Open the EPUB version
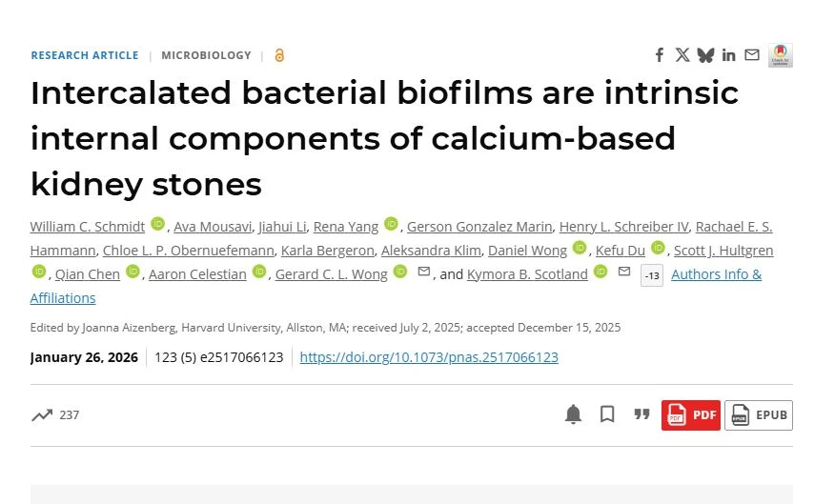Screen dimensions: 835x504 tap(759, 414)
